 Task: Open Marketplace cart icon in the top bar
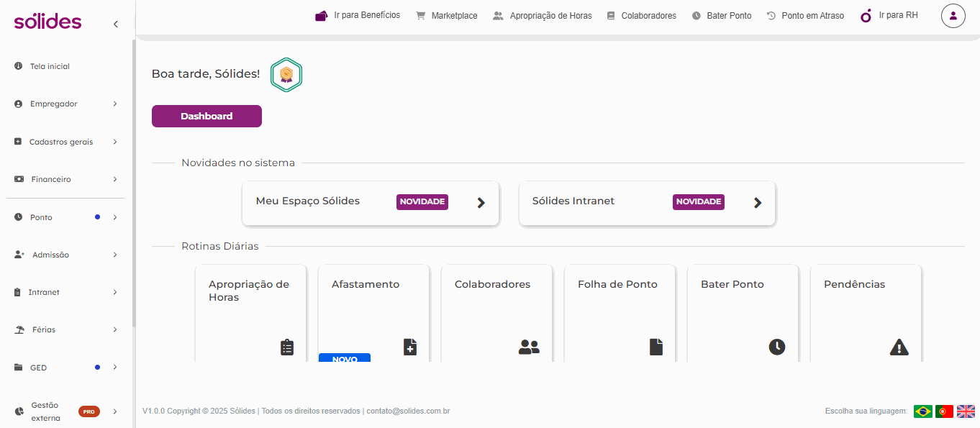pos(421,15)
